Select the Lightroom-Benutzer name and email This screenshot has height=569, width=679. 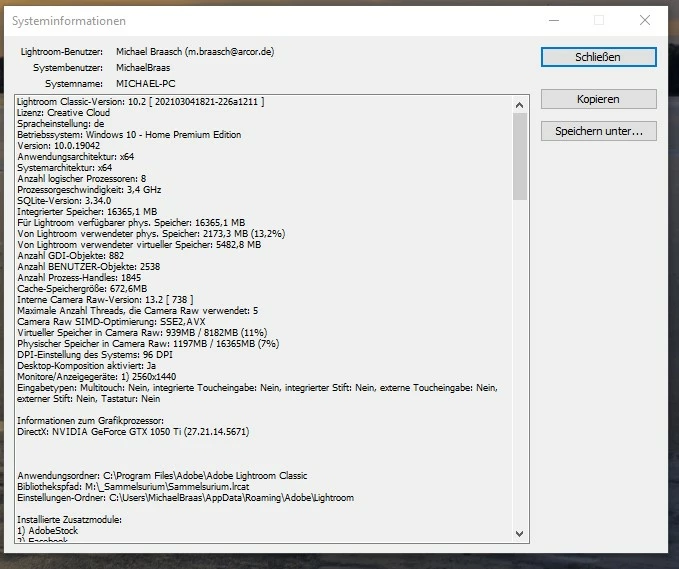tap(195, 52)
